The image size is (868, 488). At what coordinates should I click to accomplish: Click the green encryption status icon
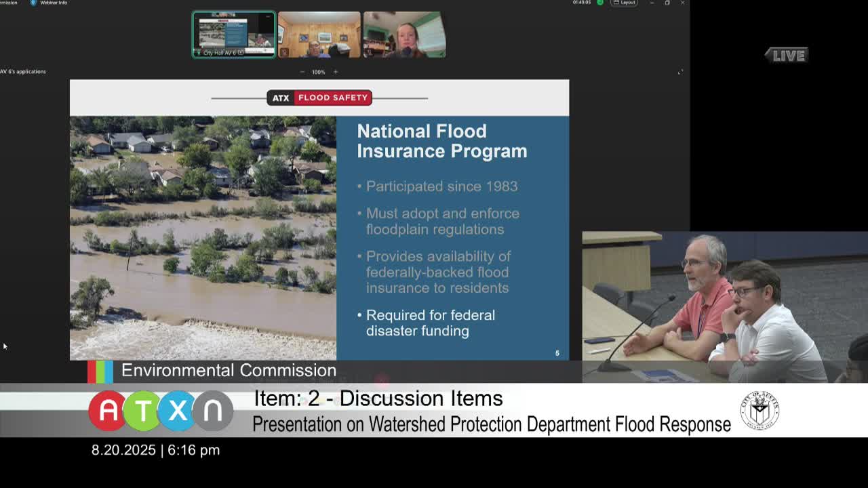(599, 3)
